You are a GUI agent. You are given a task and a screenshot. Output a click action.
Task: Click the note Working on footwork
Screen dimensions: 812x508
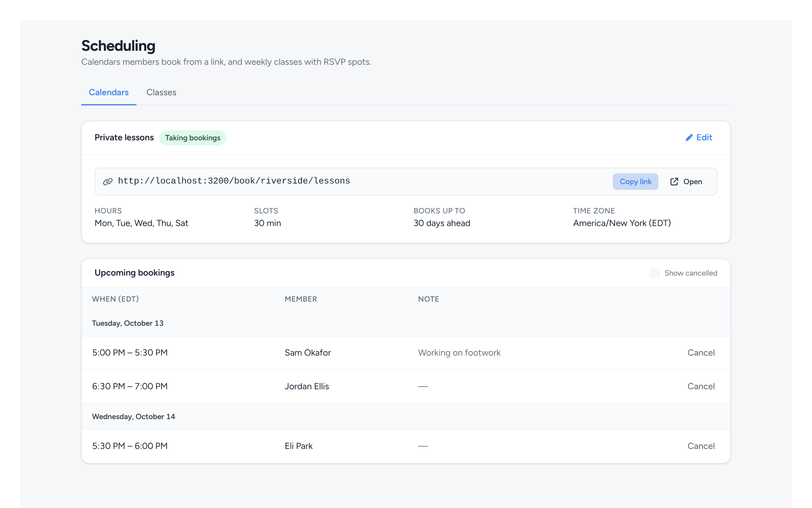459,353
